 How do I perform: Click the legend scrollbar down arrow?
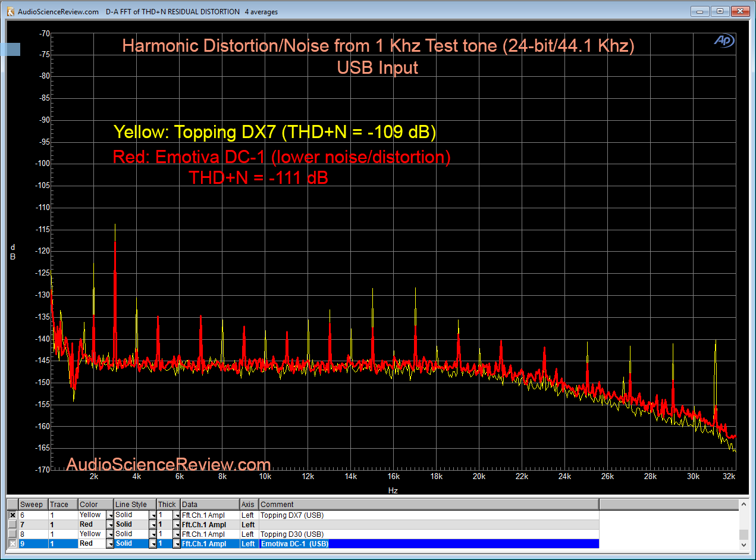tap(744, 545)
